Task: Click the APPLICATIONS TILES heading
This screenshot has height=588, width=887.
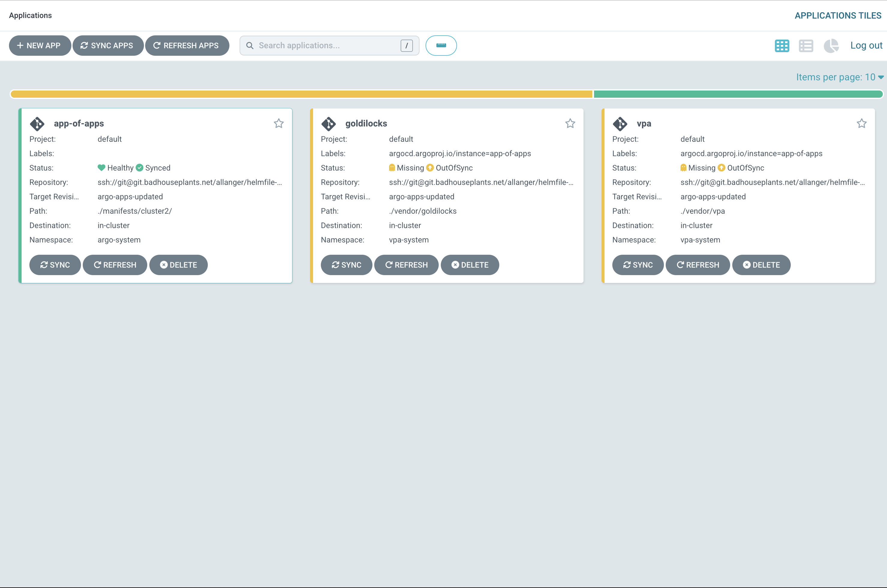Action: [838, 15]
